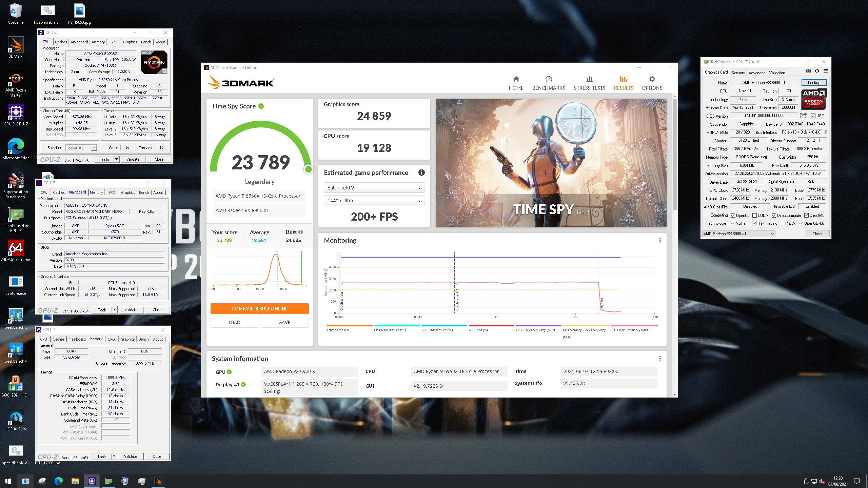Screen dimensions: 868x488
Task: Open the STRESS TESTS icon
Action: pos(589,79)
